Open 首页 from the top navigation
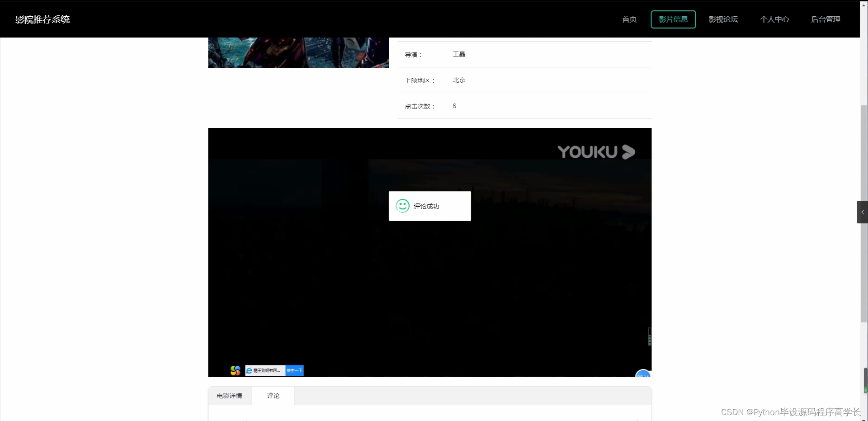This screenshot has width=868, height=421. (x=629, y=19)
